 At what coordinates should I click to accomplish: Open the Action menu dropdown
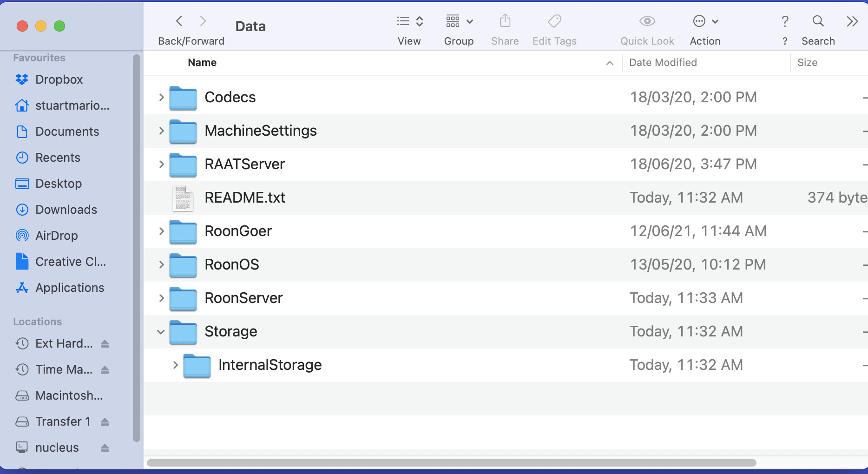705,21
